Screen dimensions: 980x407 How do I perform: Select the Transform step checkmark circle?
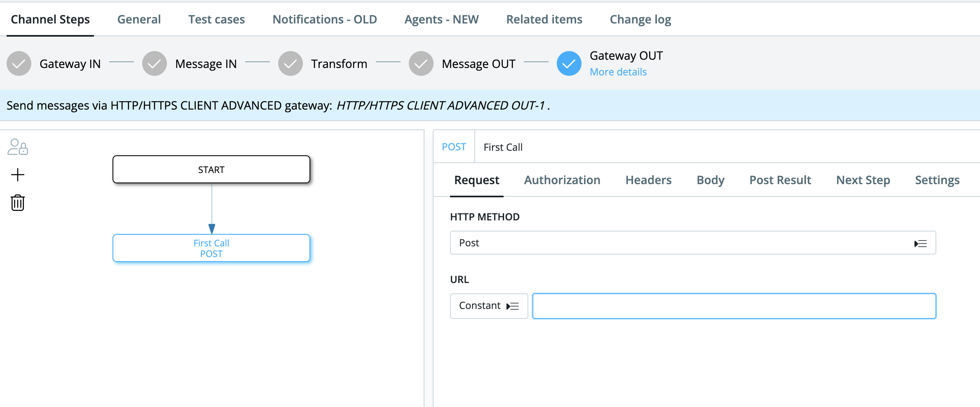pyautogui.click(x=291, y=63)
